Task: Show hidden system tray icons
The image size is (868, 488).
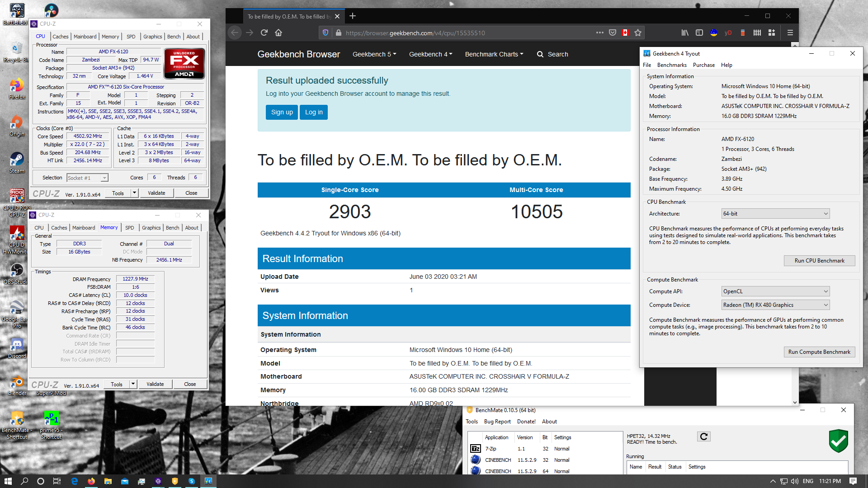Action: pos(773,481)
